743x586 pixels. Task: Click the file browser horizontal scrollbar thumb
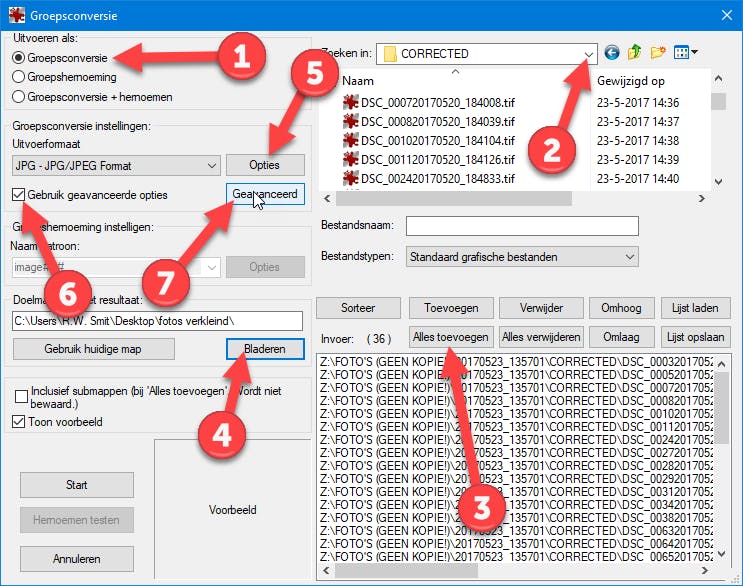click(x=453, y=198)
